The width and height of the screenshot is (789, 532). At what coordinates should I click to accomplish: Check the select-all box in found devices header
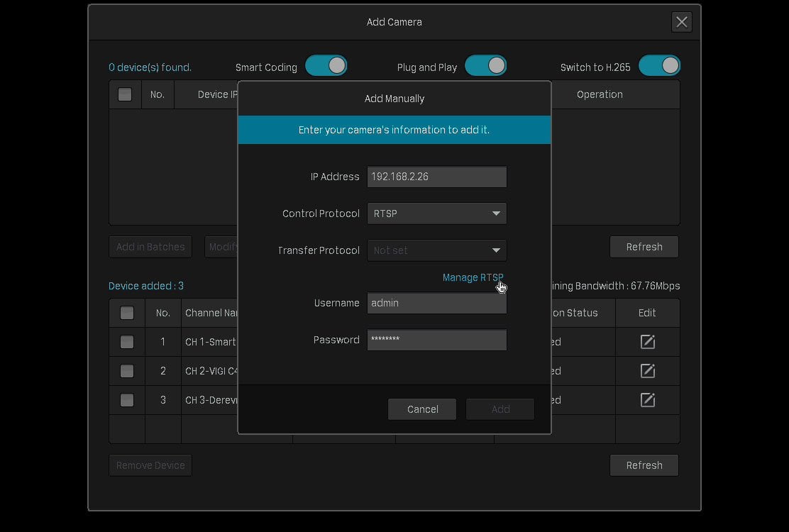click(125, 94)
